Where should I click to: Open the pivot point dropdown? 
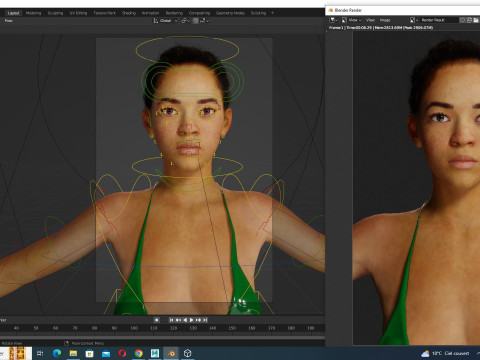[185, 21]
